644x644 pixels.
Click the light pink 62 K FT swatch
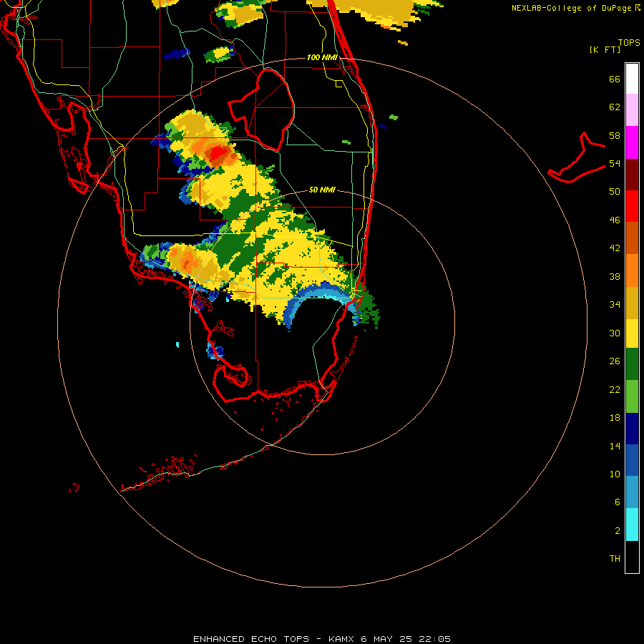click(632, 110)
